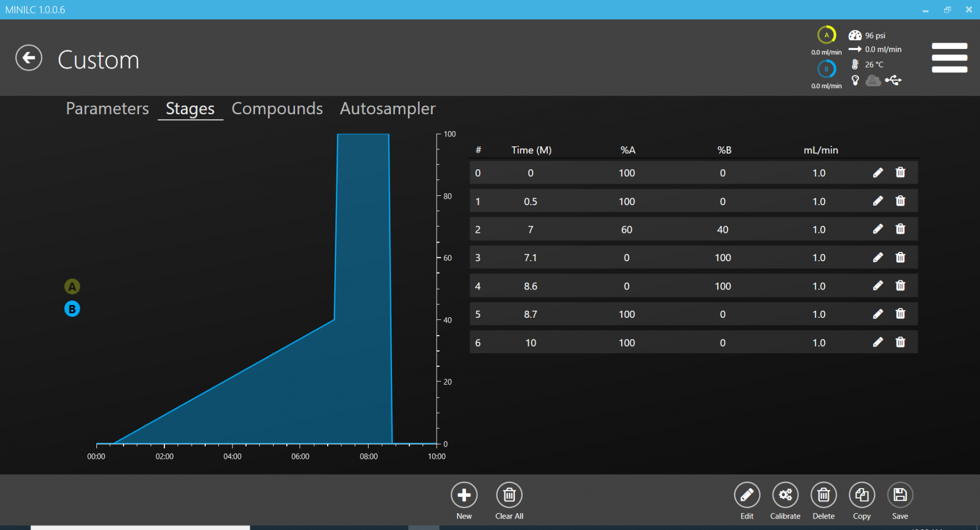Click the Copy method icon
Image resolution: width=980 pixels, height=530 pixels.
tap(861, 495)
